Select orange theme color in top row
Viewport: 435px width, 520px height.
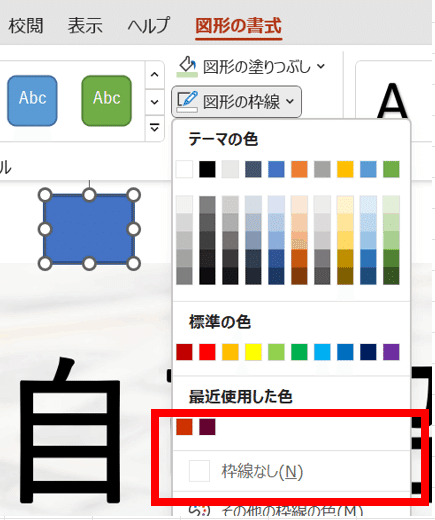(x=299, y=169)
